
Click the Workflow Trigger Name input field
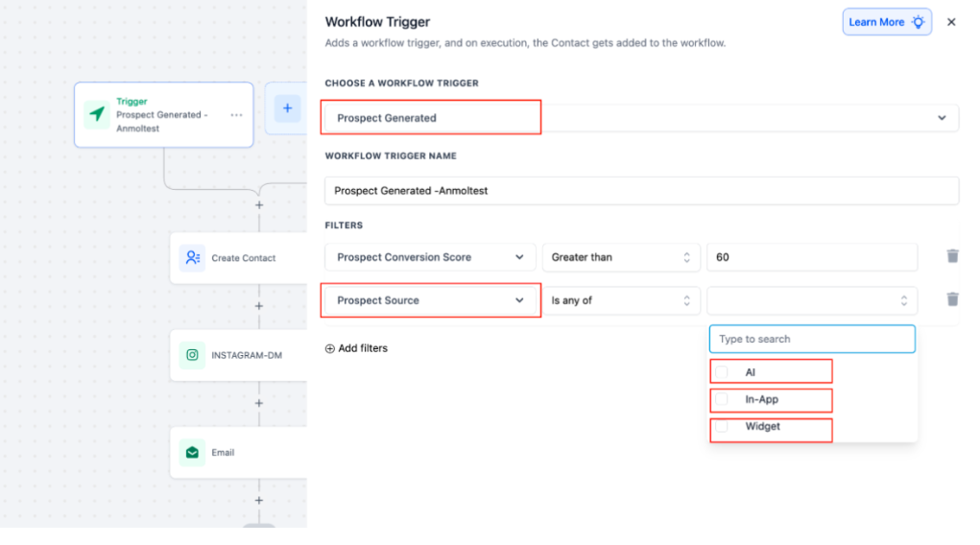click(641, 191)
